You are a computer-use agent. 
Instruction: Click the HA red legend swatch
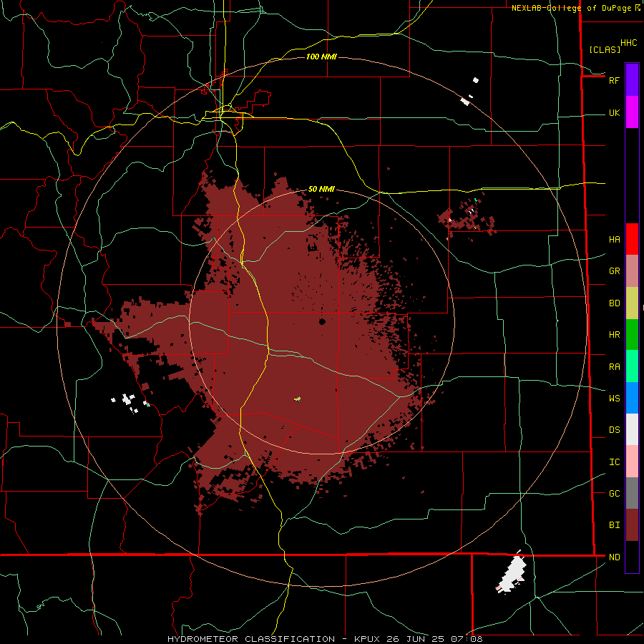click(632, 239)
